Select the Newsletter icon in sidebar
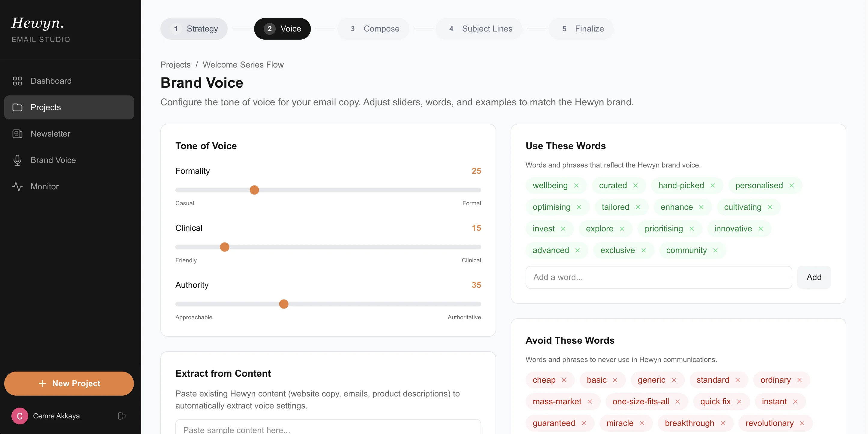Screen dimensions: 868x434 point(17,134)
